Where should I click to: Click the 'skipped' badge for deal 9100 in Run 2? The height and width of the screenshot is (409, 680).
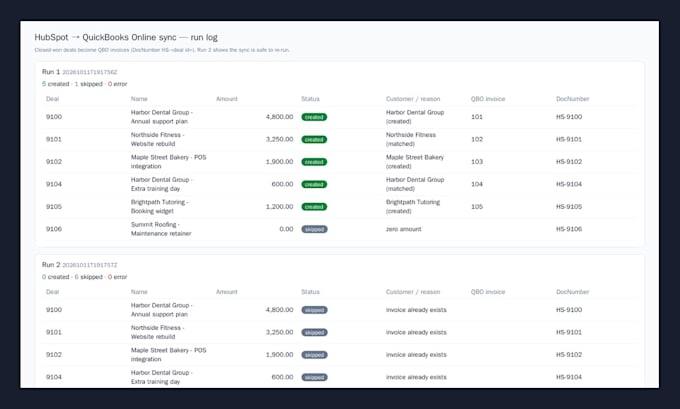tap(314, 310)
